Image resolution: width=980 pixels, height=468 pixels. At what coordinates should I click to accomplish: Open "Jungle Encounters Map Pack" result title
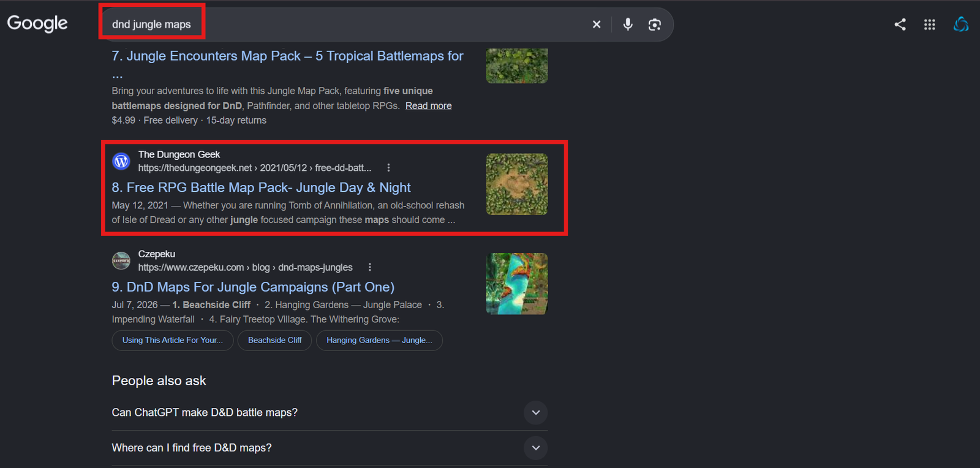point(288,64)
